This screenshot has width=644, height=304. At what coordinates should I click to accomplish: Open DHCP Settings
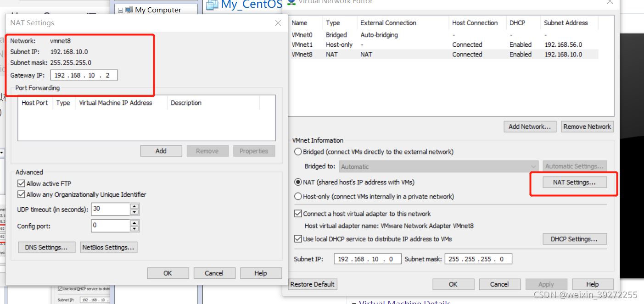pyautogui.click(x=574, y=239)
